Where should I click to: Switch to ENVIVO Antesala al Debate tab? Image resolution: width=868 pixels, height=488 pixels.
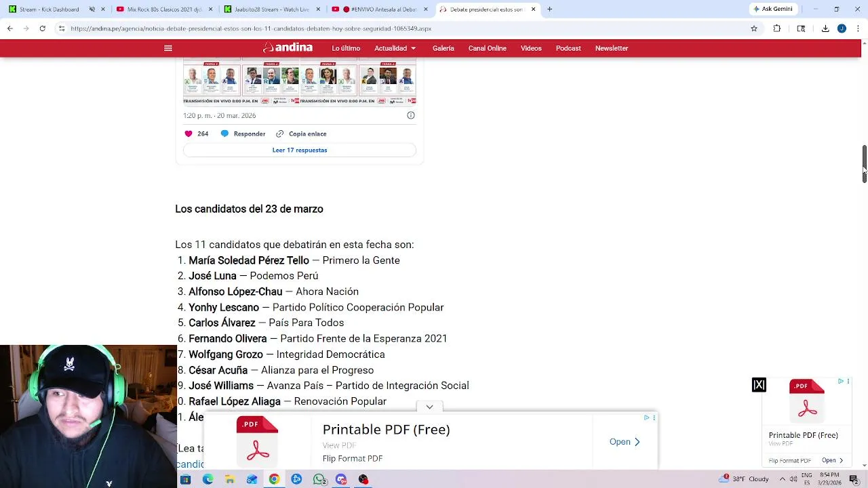[380, 9]
